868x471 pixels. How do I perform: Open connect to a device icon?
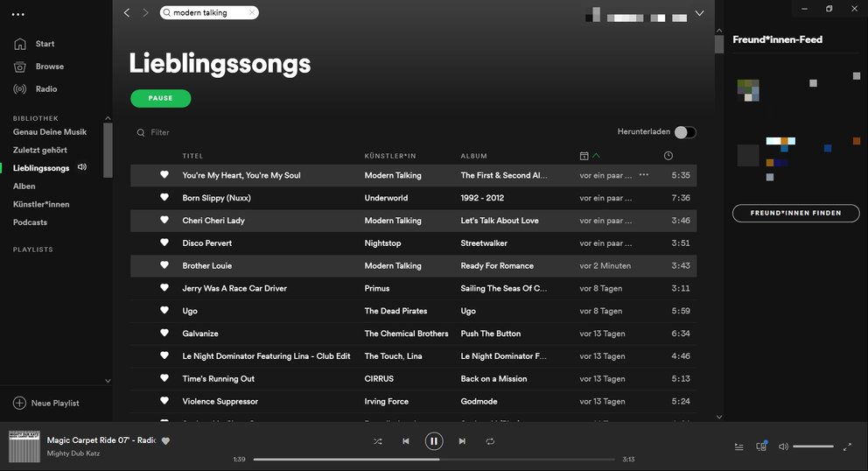pyautogui.click(x=762, y=446)
